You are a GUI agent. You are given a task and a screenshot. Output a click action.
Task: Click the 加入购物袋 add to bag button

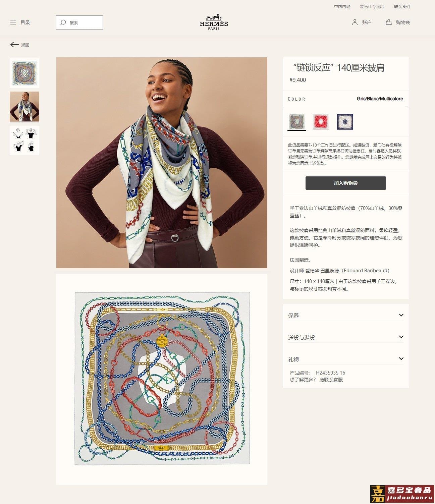point(345,183)
